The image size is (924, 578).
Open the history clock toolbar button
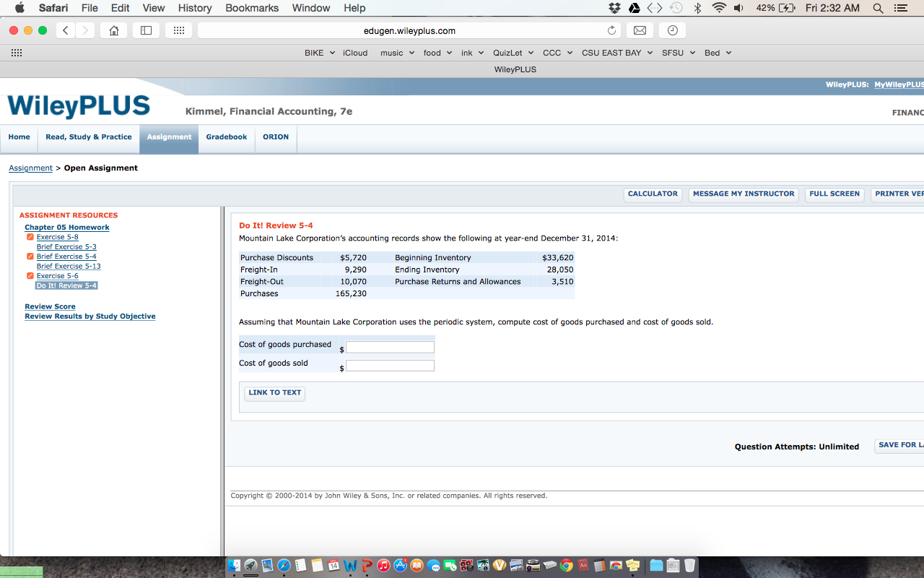click(672, 30)
